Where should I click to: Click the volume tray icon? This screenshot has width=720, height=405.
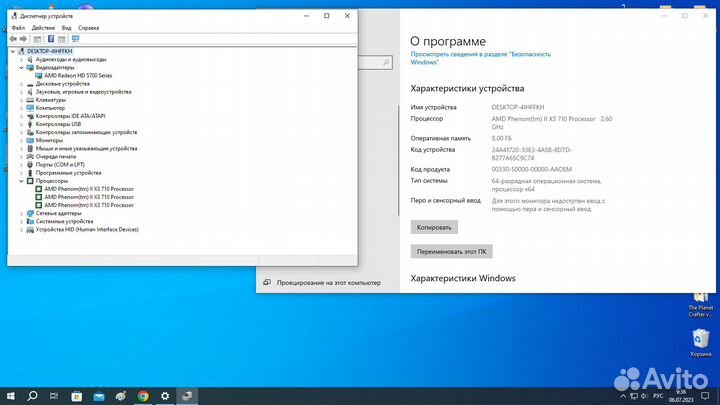[x=644, y=396]
